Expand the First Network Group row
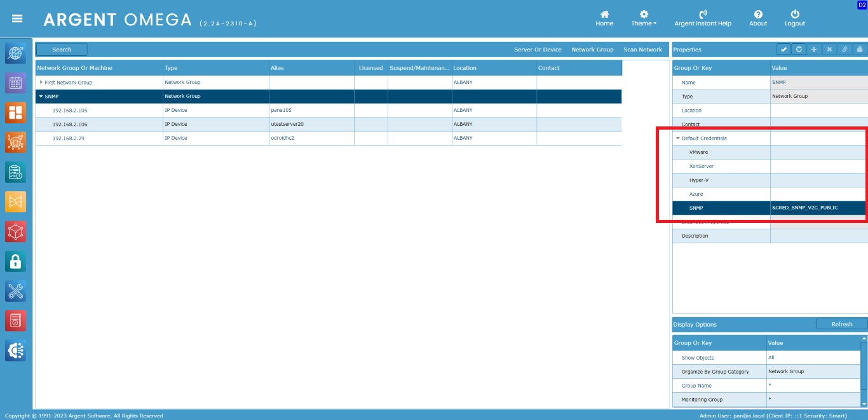The width and height of the screenshot is (868, 420). pos(41,83)
